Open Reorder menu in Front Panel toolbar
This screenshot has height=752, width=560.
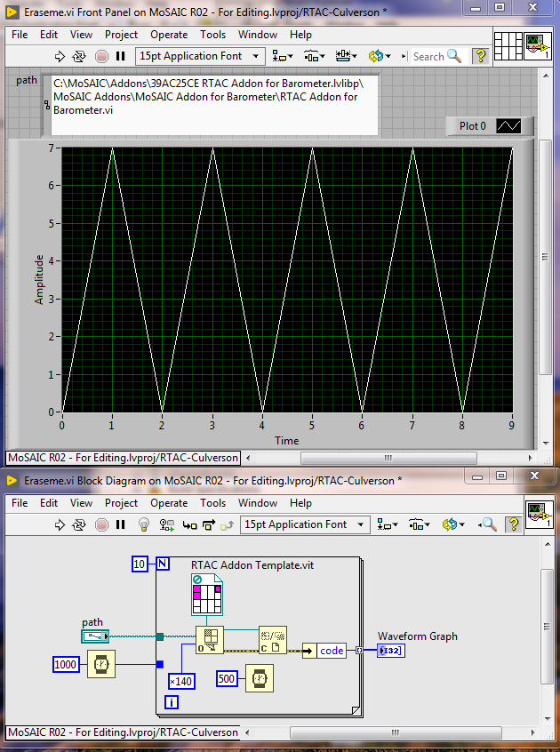pos(380,56)
